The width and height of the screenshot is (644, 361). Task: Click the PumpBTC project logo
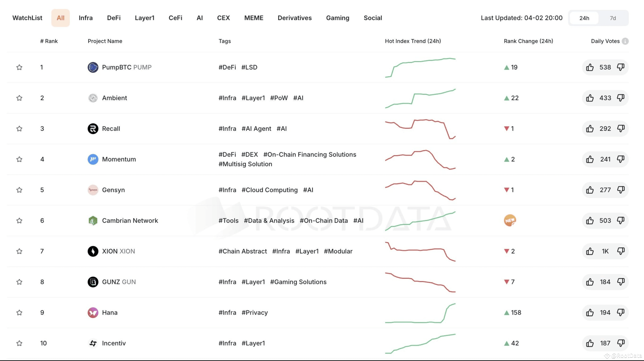pyautogui.click(x=93, y=67)
